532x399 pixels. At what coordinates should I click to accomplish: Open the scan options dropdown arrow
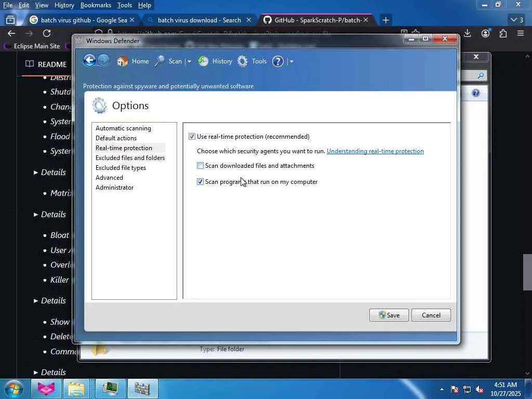(189, 62)
